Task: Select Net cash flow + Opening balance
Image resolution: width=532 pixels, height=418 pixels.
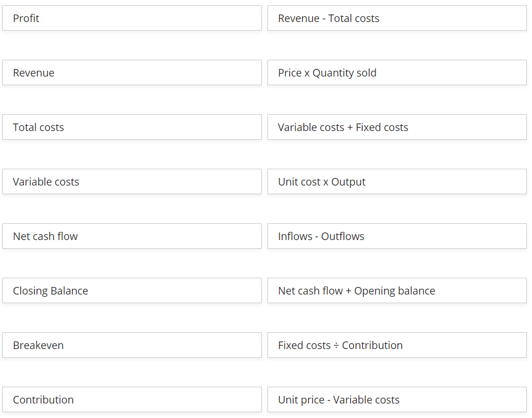Action: point(397,291)
